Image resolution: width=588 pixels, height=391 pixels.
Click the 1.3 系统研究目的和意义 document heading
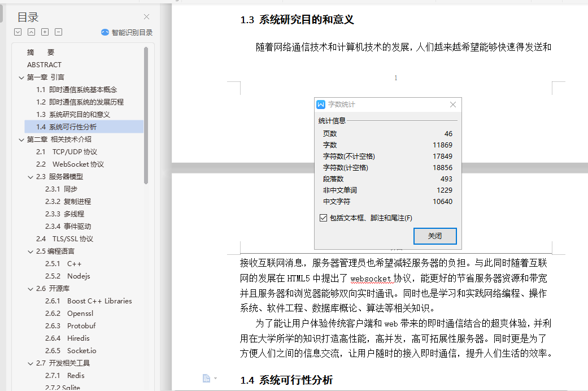tap(297, 20)
